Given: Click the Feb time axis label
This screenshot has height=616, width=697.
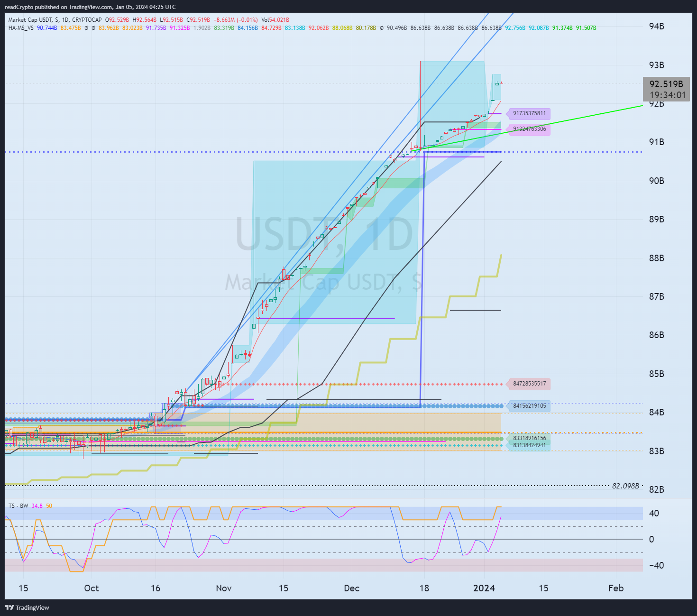Looking at the screenshot, I should pyautogui.click(x=616, y=588).
